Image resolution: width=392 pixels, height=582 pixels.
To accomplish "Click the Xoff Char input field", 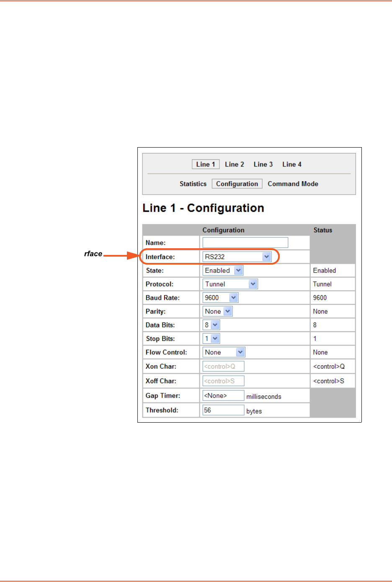I will point(223,381).
